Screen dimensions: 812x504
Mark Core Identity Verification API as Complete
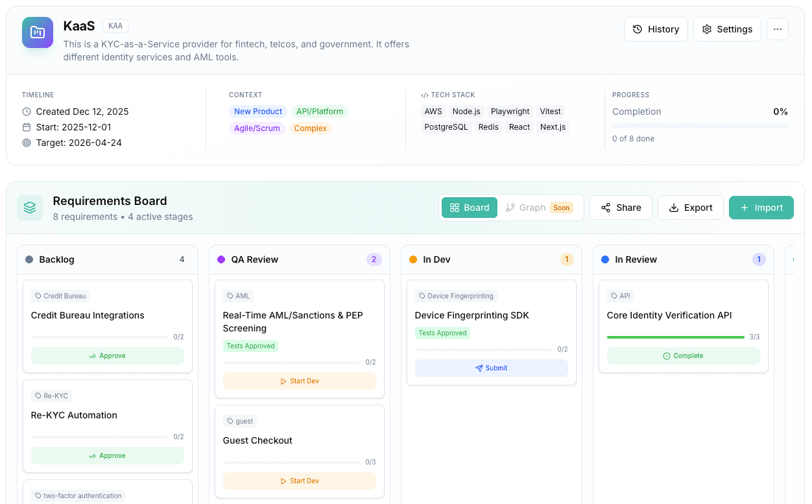[684, 355]
